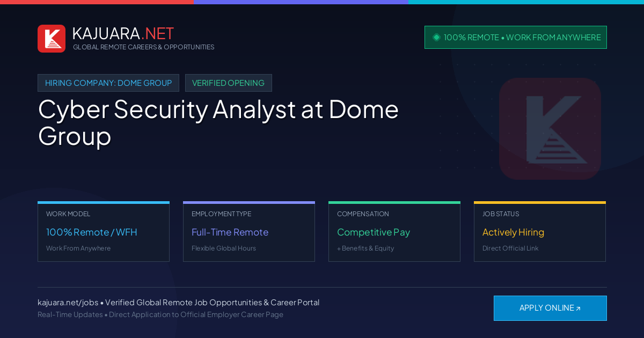Open the Compensation Competitive Pay card
The height and width of the screenshot is (338, 644).
pos(394,232)
